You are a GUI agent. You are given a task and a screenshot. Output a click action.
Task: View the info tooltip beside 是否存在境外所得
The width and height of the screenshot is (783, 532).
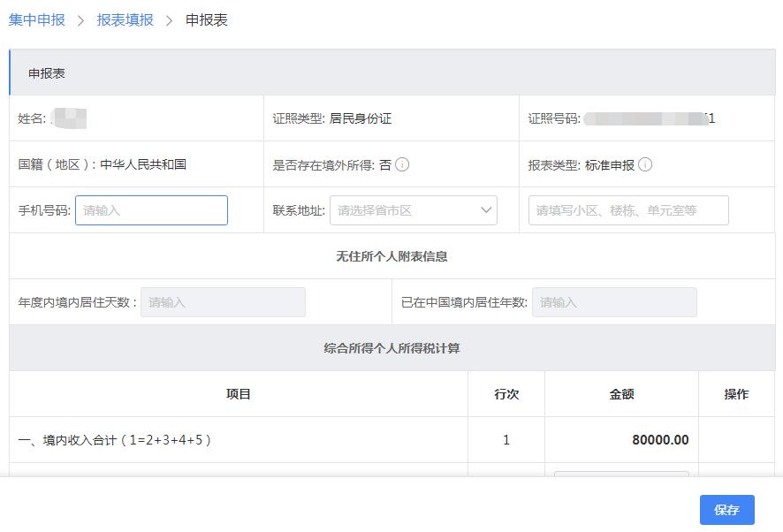402,163
